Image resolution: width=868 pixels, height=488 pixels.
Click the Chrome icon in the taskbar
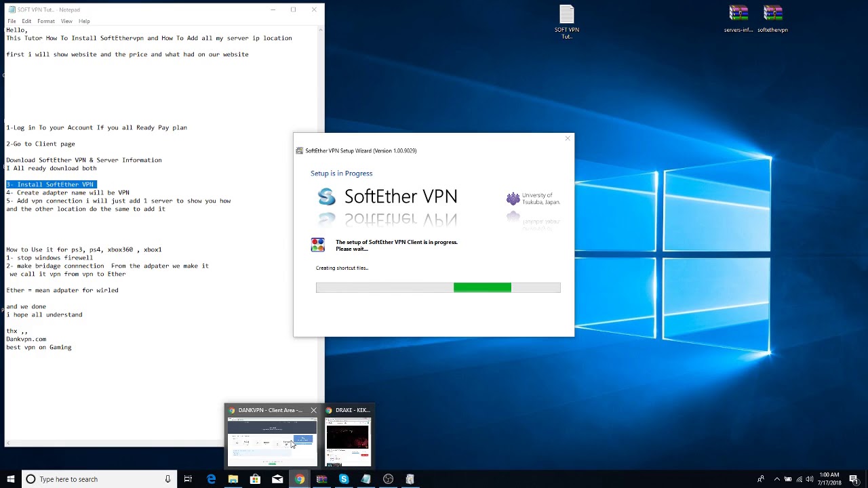300,479
